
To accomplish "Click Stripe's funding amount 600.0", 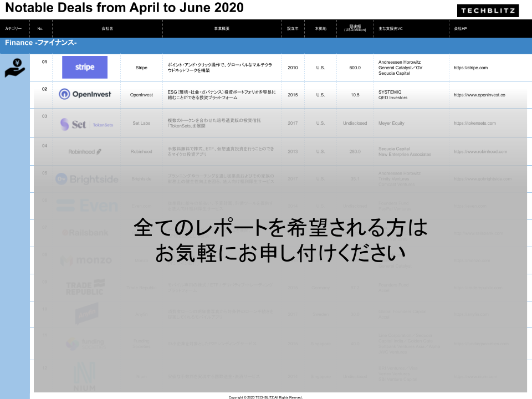I will [x=355, y=68].
